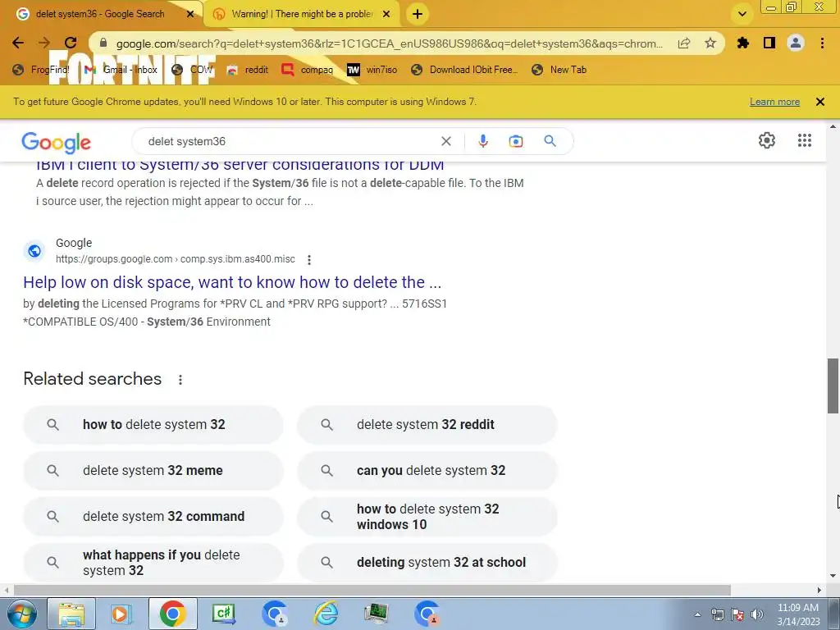Share this page from the address bar
The height and width of the screenshot is (630, 840).
(684, 43)
